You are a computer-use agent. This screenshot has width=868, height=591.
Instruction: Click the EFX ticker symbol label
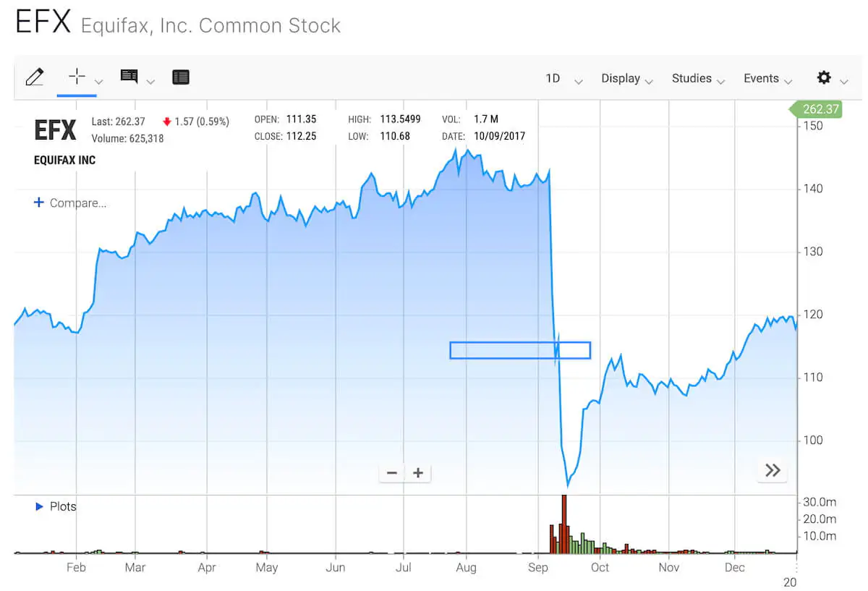point(55,131)
